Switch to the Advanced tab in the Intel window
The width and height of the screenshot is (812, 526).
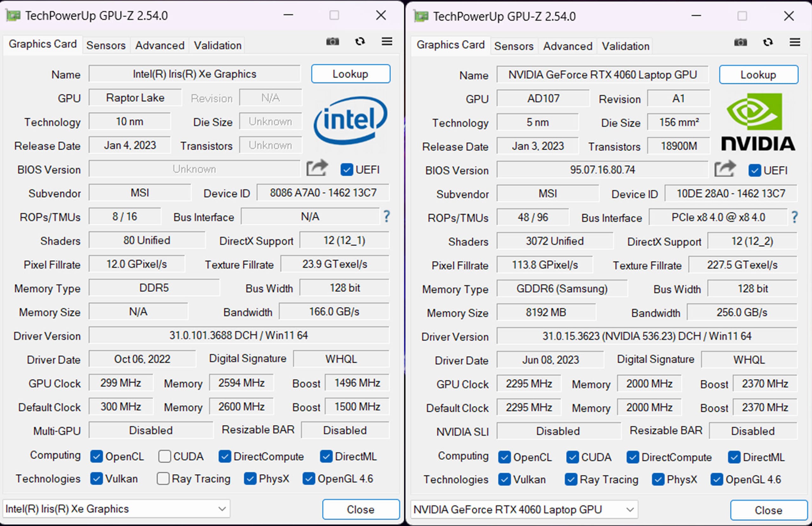pyautogui.click(x=160, y=45)
